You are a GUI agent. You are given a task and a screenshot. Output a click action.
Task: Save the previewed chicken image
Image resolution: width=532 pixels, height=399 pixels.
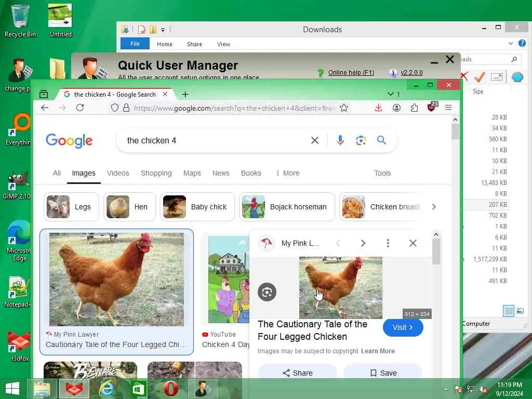pos(383,373)
